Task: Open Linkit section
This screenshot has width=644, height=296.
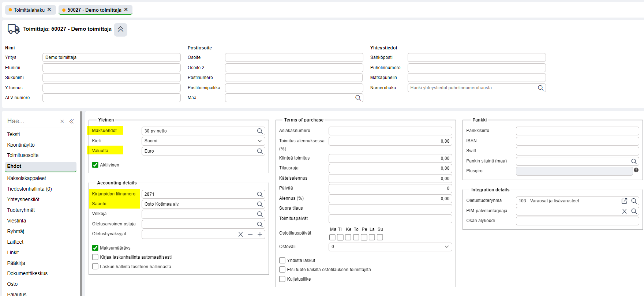Action: 13,252
